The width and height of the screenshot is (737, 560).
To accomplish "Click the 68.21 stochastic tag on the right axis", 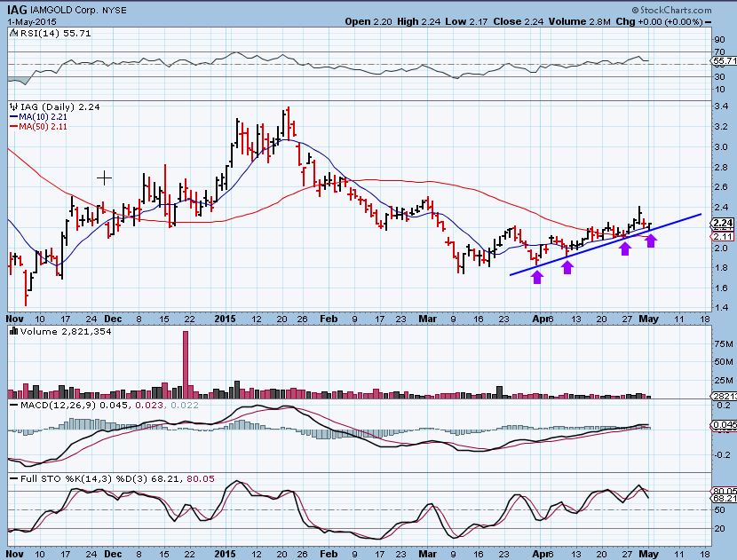I will [725, 499].
